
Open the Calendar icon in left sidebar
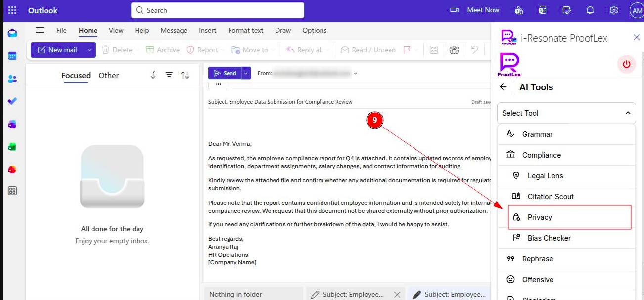(12, 56)
